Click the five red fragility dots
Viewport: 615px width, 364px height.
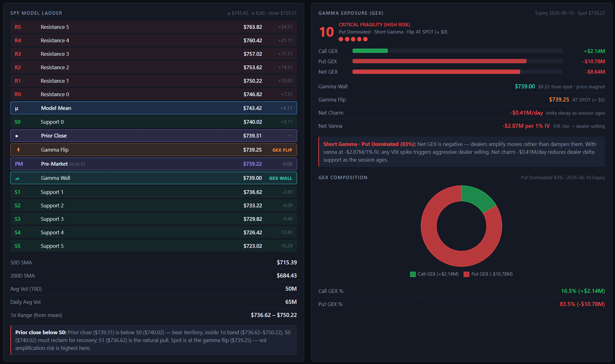click(x=353, y=39)
